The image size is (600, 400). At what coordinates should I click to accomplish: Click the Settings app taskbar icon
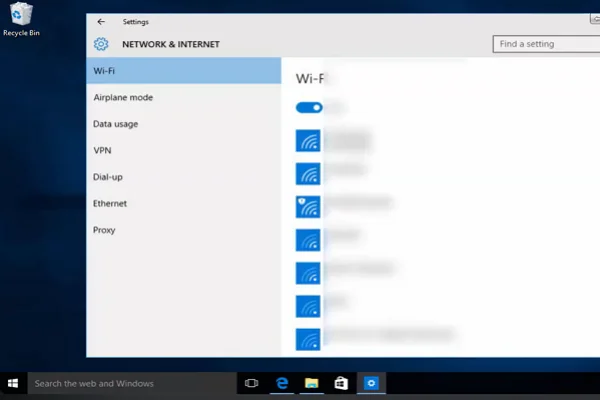coord(371,383)
